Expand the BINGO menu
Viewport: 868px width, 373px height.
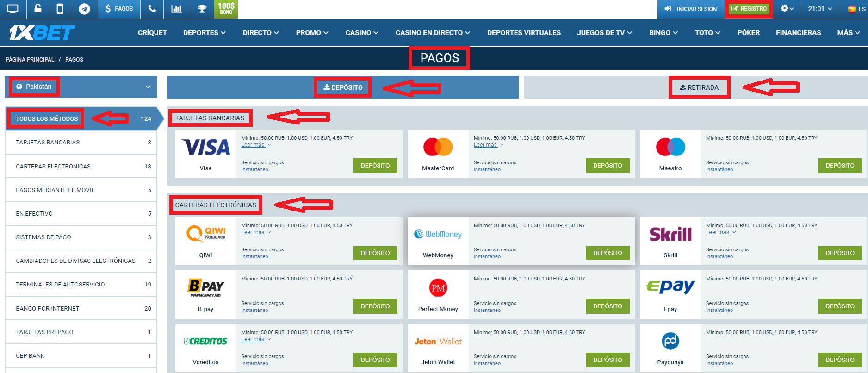tap(663, 33)
